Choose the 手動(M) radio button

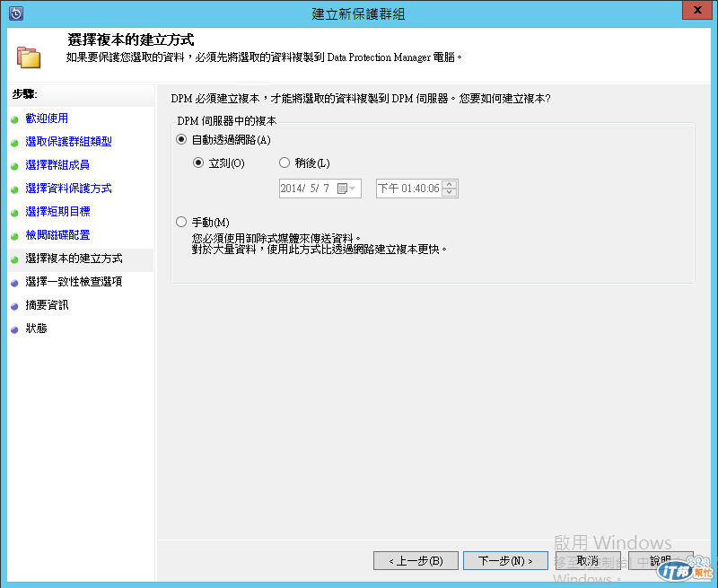pyautogui.click(x=181, y=222)
